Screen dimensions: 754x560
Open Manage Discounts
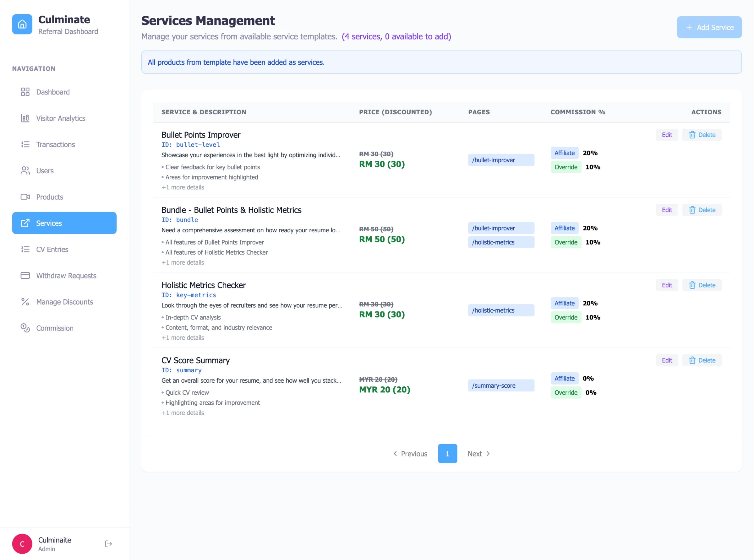coord(64,302)
